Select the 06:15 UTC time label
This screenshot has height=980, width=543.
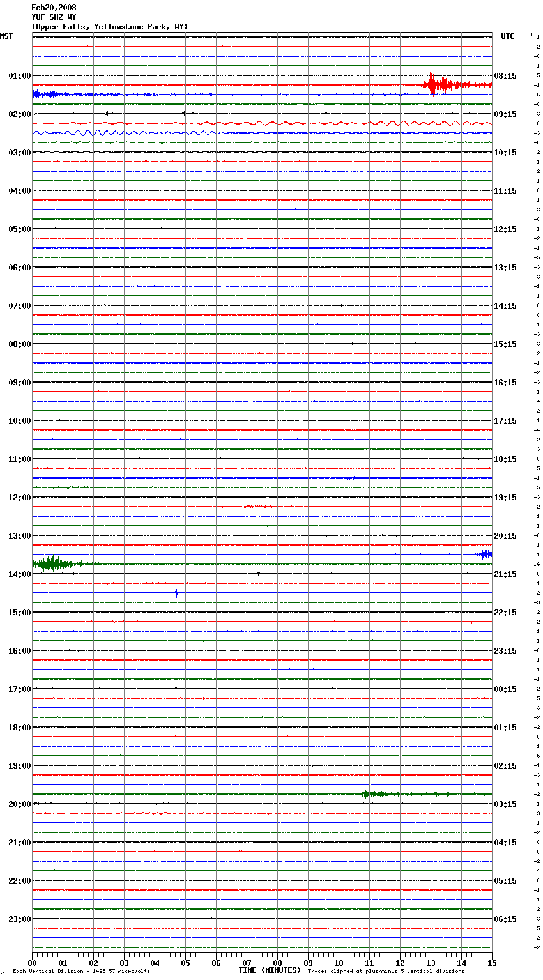[505, 919]
